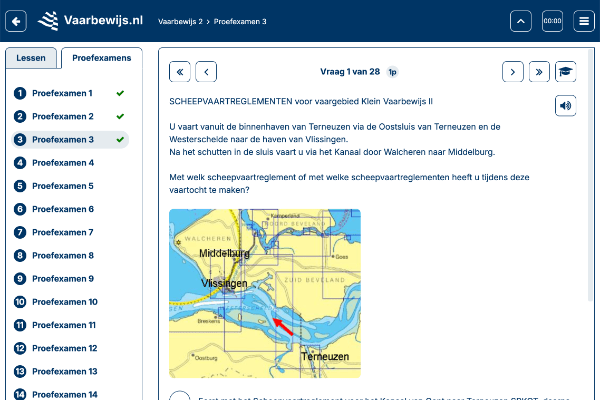Open Proefexamen 7 in the list
The width and height of the screenshot is (600, 400).
point(70,232)
